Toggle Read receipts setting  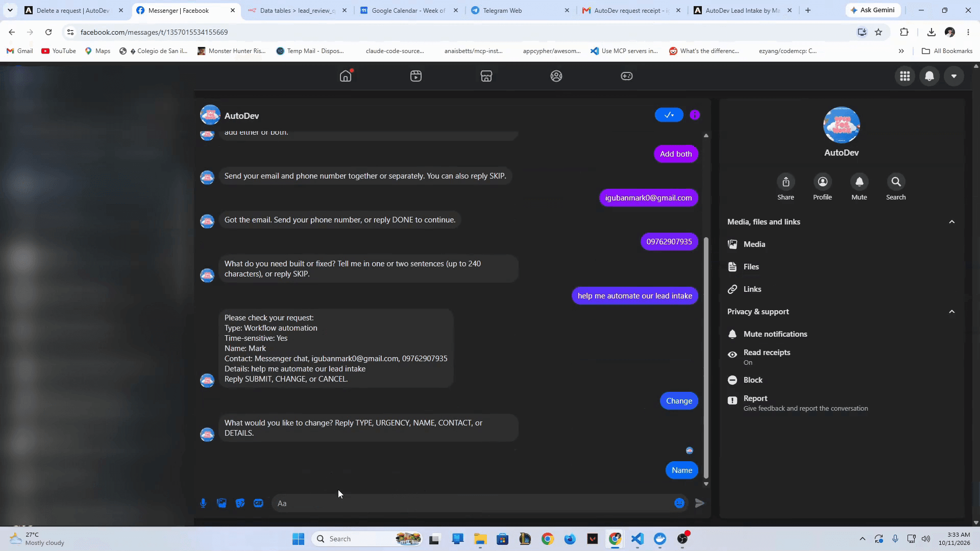[x=841, y=357]
